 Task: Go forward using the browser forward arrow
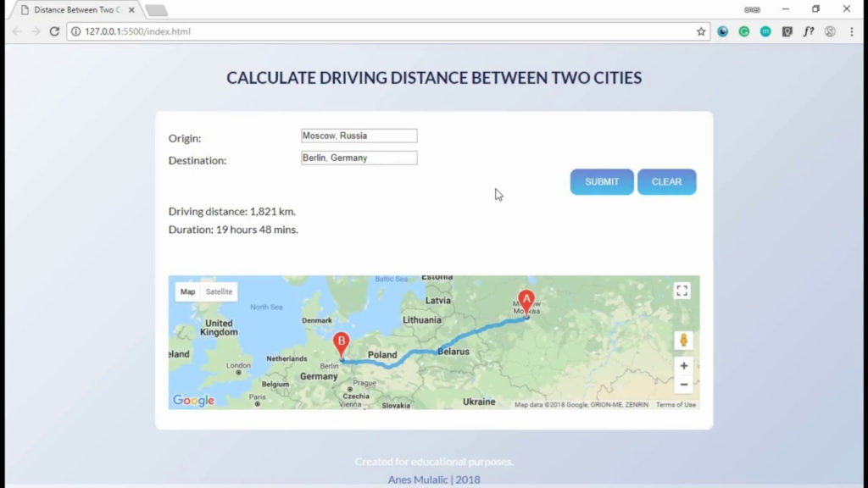tap(36, 31)
